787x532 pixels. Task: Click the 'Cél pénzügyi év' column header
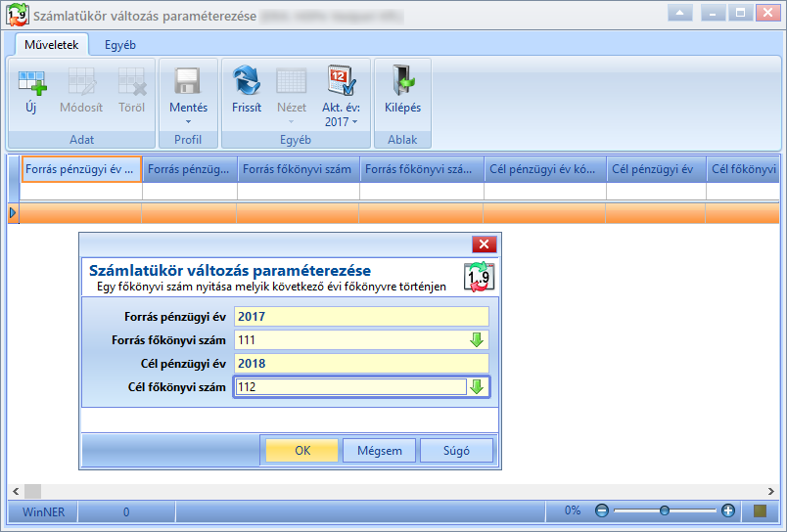pyautogui.click(x=656, y=169)
